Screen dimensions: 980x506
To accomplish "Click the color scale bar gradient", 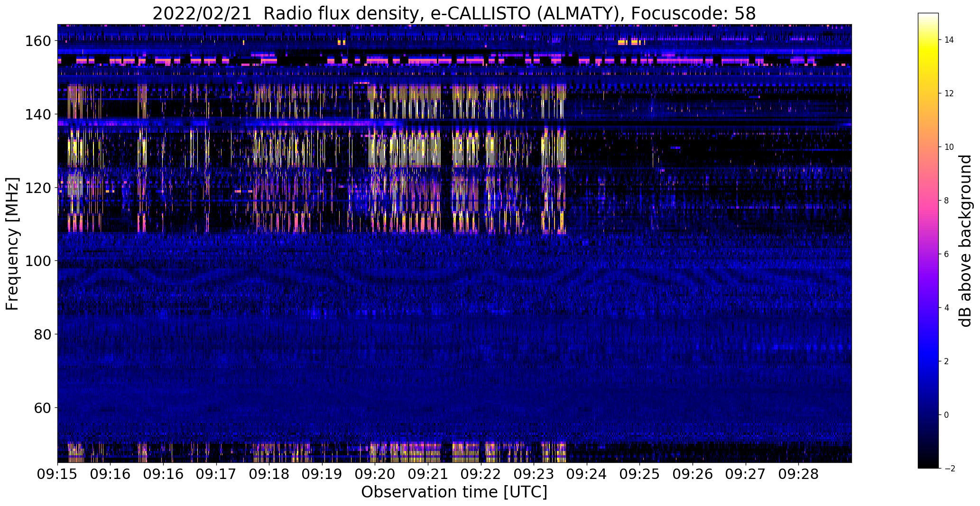I will (x=928, y=241).
